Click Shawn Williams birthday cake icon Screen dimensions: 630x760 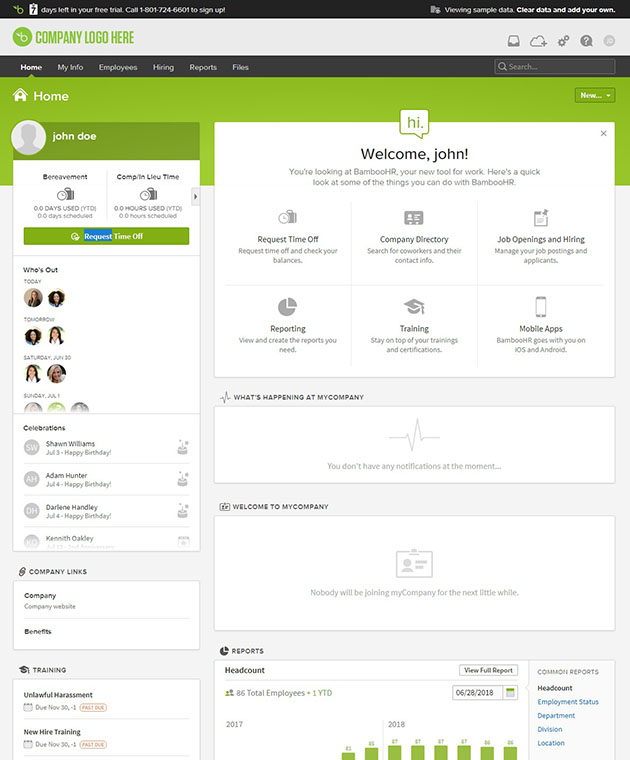[x=183, y=447]
